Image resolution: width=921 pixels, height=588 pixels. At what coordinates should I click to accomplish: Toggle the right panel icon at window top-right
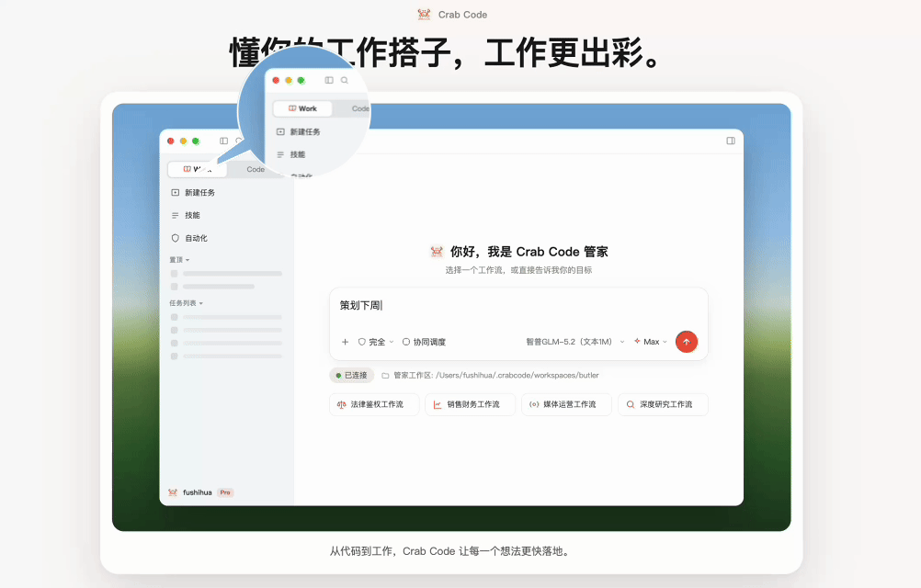731,141
